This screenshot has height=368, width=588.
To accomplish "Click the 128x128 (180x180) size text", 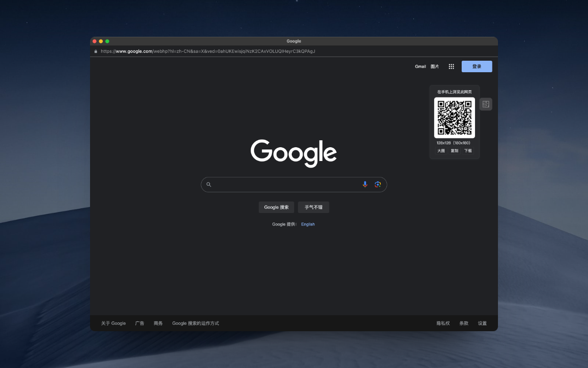I will 453,143.
